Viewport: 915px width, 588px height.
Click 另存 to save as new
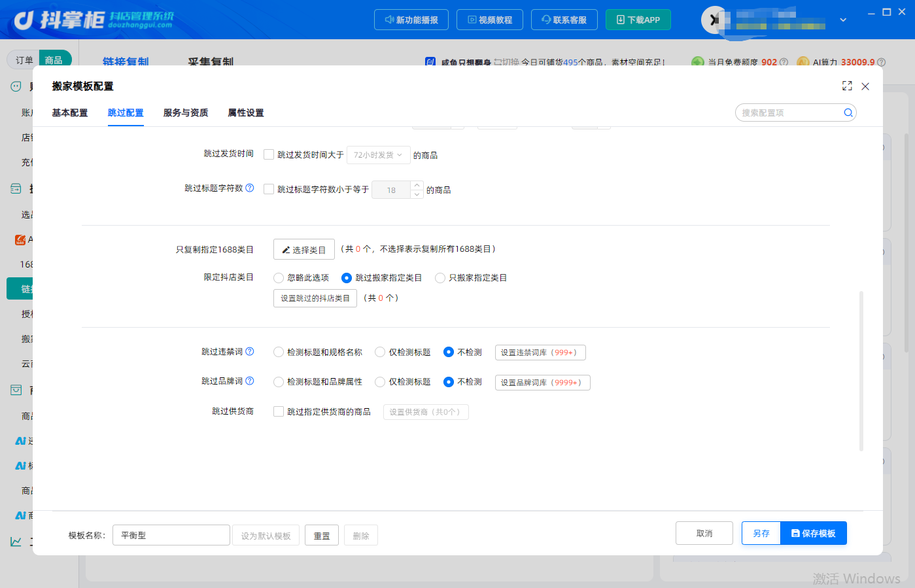pos(761,533)
